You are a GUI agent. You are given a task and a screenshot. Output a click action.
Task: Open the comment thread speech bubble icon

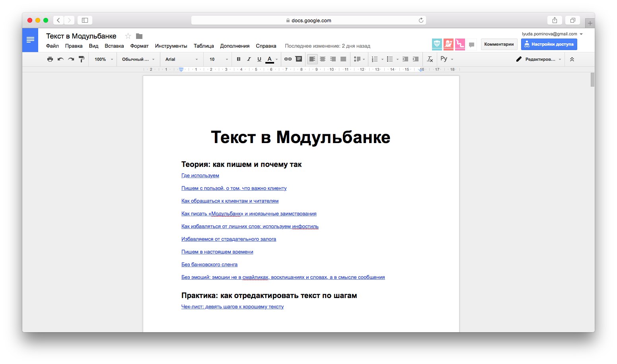(472, 45)
